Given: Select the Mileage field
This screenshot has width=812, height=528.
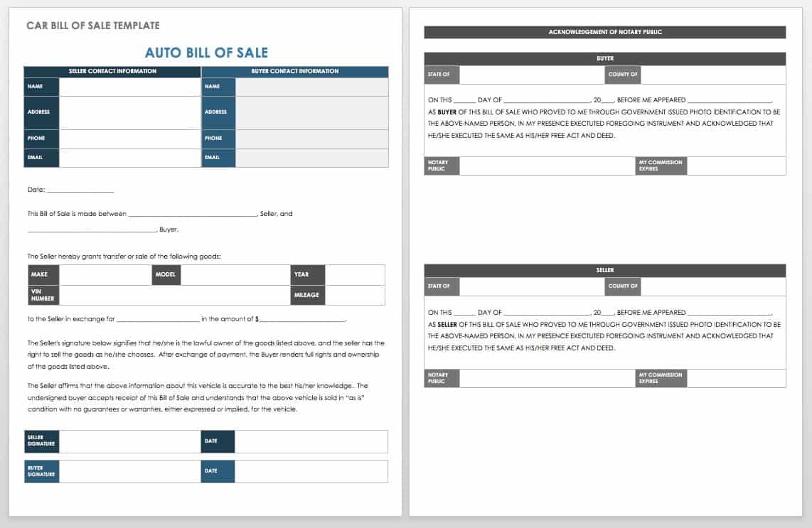Looking at the screenshot, I should (x=354, y=295).
